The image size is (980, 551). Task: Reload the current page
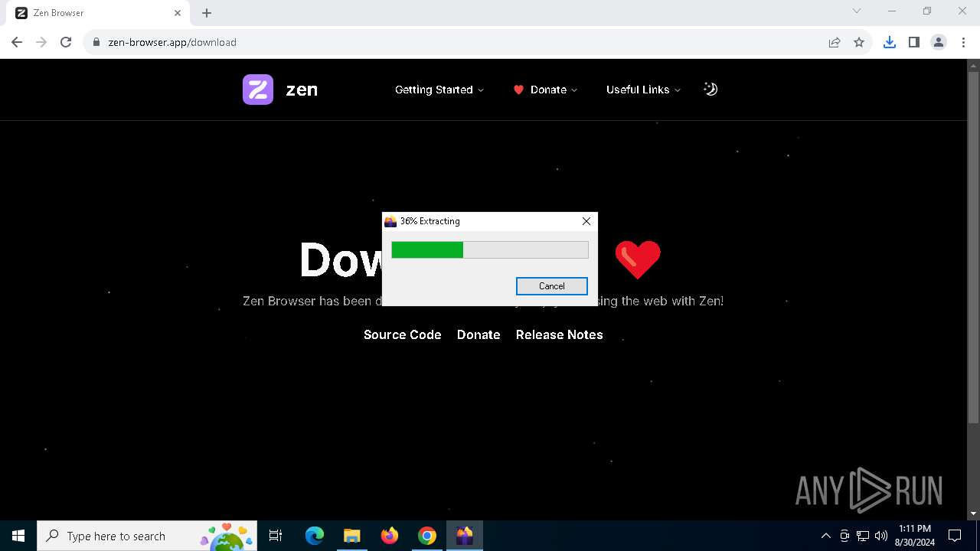tap(66, 42)
